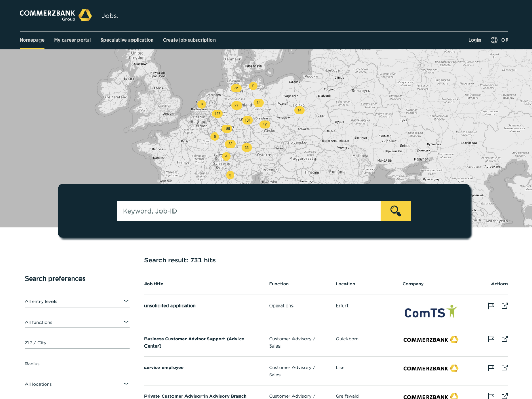The width and height of the screenshot is (532, 399).
Task: Flag the unsolicited application job
Action: point(490,305)
